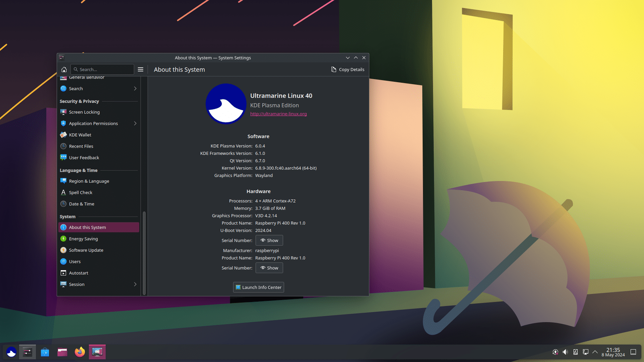Open Autostart settings
The width and height of the screenshot is (644, 362).
pyautogui.click(x=78, y=273)
